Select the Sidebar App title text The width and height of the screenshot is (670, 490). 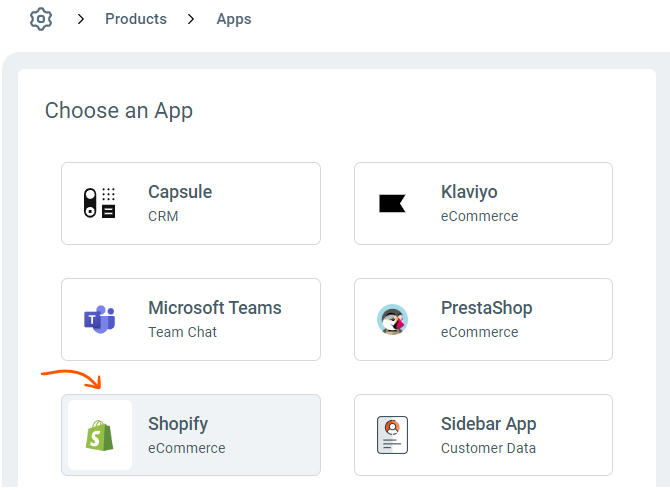(489, 424)
